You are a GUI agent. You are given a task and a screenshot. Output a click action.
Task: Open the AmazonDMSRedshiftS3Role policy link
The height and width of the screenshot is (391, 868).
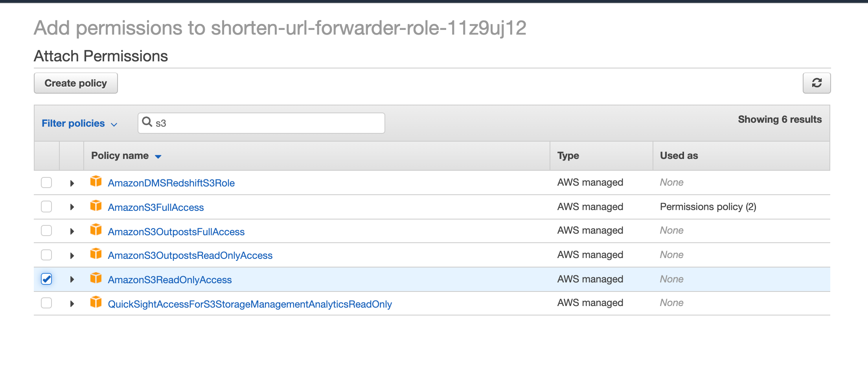tap(171, 183)
